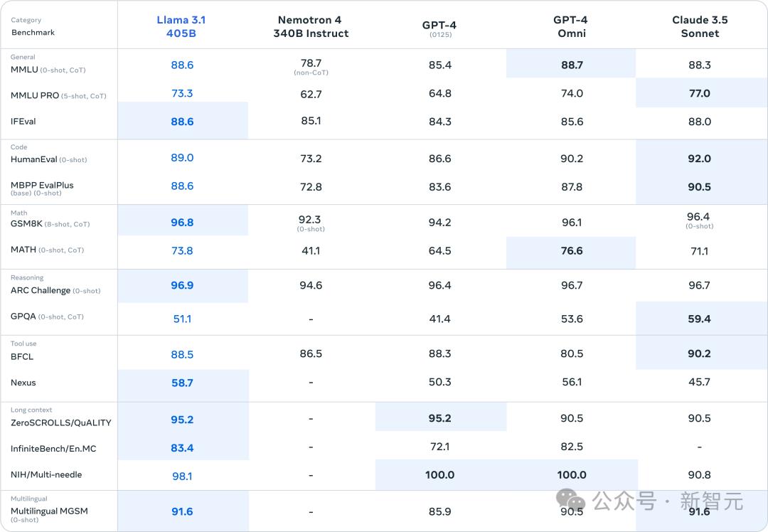Click the WeChat logo icon in watermark

tap(570, 501)
